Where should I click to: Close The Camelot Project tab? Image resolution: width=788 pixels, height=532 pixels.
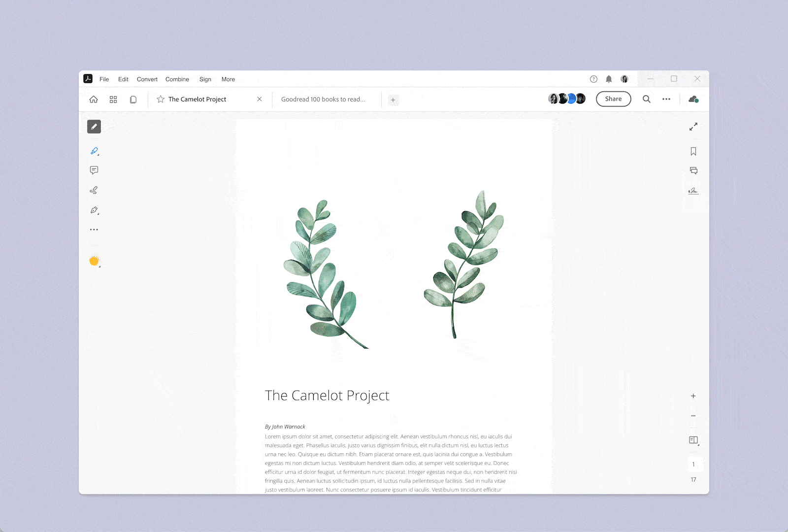[260, 99]
